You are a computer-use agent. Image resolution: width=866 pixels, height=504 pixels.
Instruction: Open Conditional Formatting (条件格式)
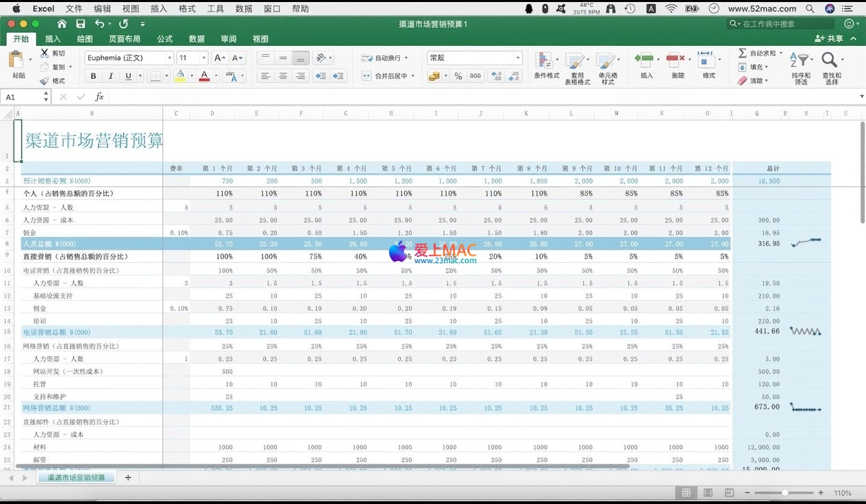545,62
